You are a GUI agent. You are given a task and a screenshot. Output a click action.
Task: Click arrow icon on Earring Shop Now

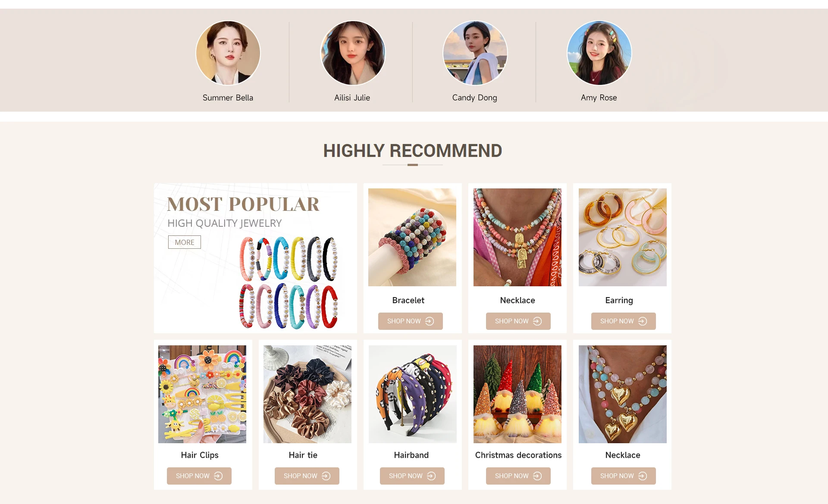(x=643, y=321)
